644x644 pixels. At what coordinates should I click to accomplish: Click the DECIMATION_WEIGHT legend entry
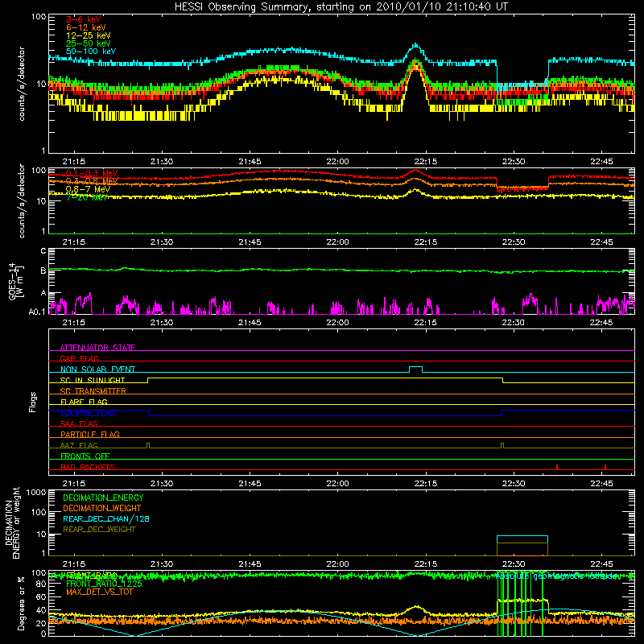[102, 508]
